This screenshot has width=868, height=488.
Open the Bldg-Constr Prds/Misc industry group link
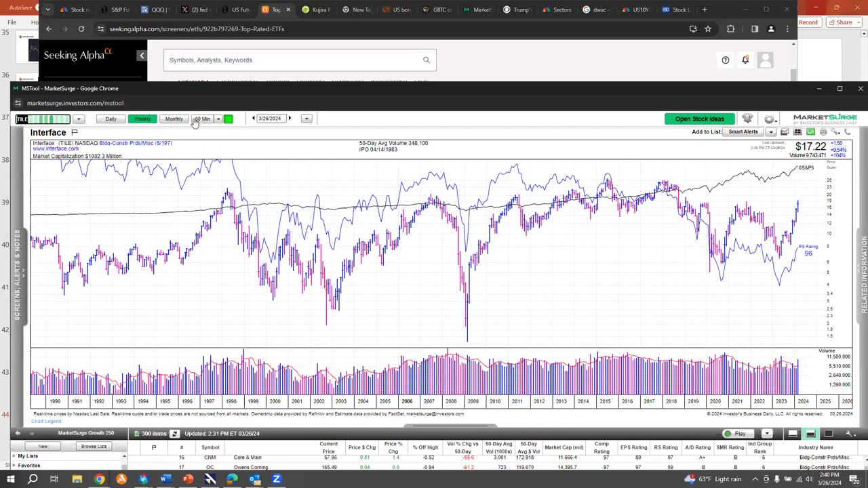point(136,144)
